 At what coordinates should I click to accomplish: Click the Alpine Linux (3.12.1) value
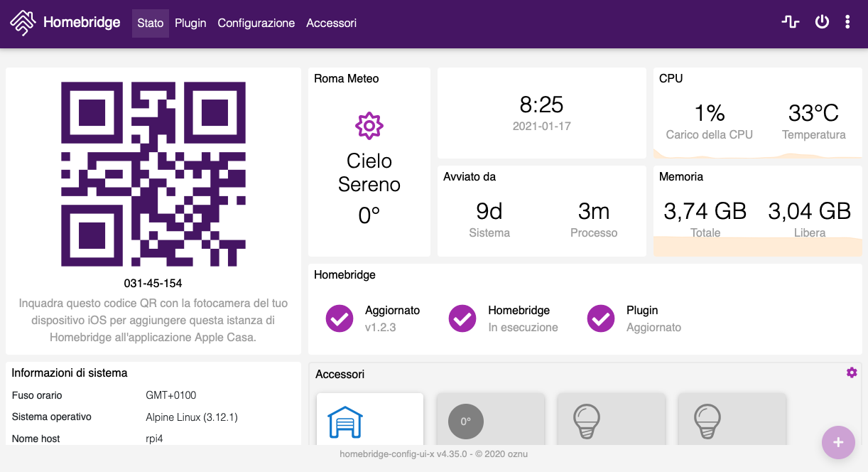[192, 417]
